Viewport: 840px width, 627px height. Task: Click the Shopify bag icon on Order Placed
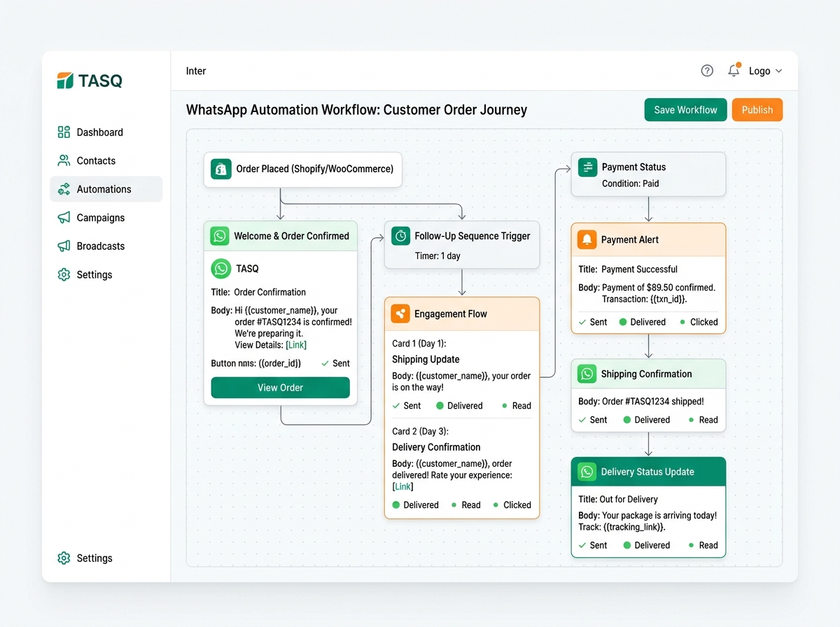pyautogui.click(x=220, y=169)
